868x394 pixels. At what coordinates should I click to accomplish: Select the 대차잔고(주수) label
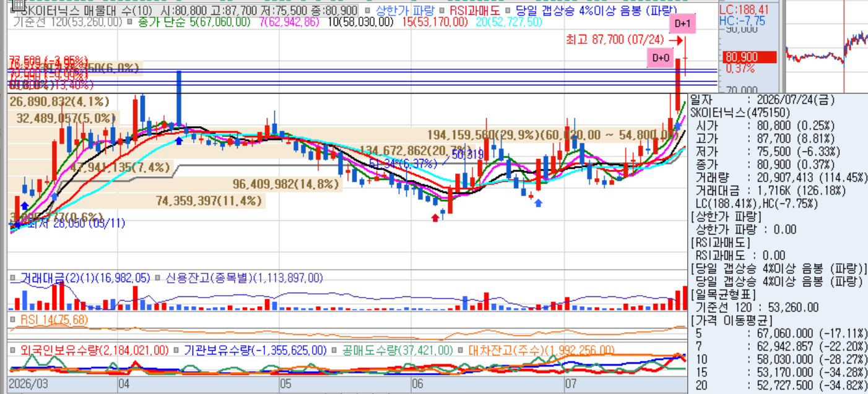click(541, 350)
